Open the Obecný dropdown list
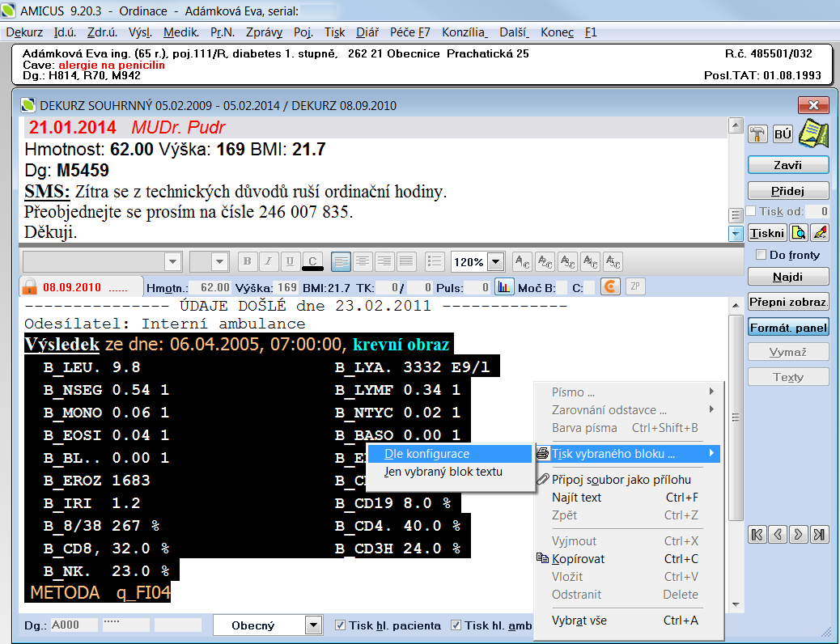 click(x=313, y=625)
